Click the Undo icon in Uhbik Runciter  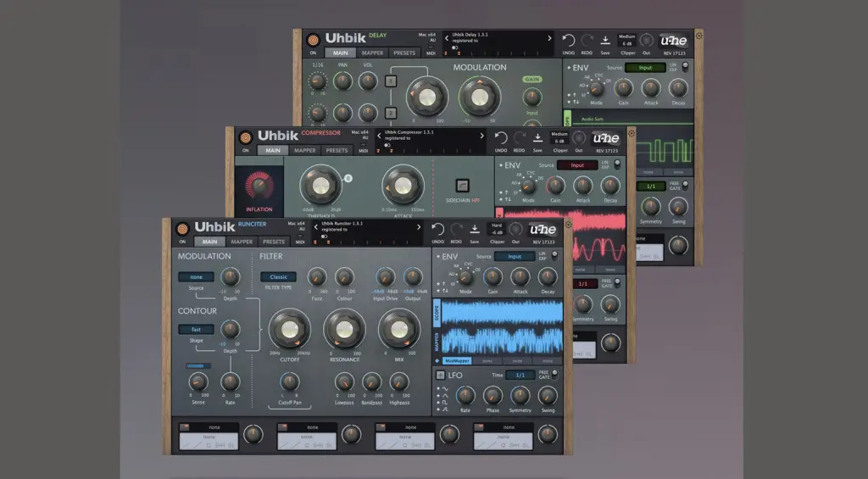tap(437, 229)
